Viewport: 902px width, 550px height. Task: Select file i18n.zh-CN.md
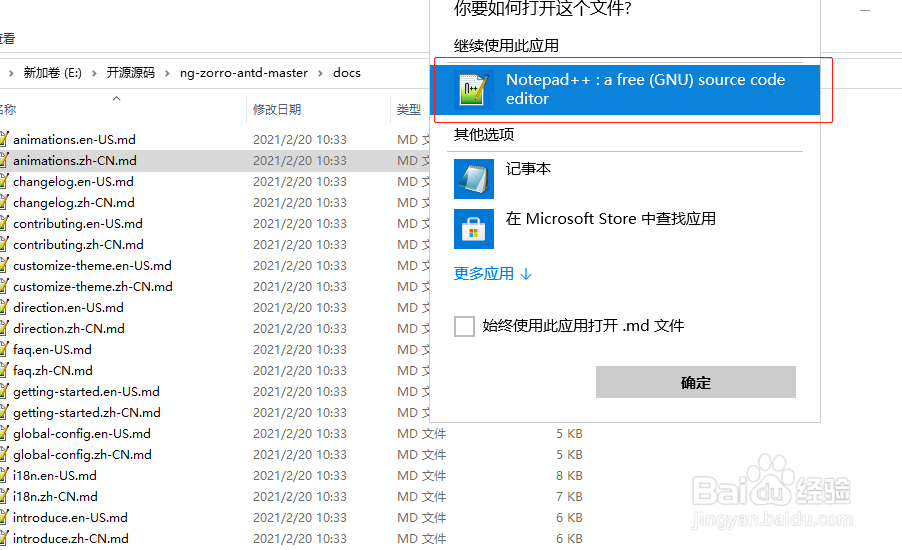(55, 496)
